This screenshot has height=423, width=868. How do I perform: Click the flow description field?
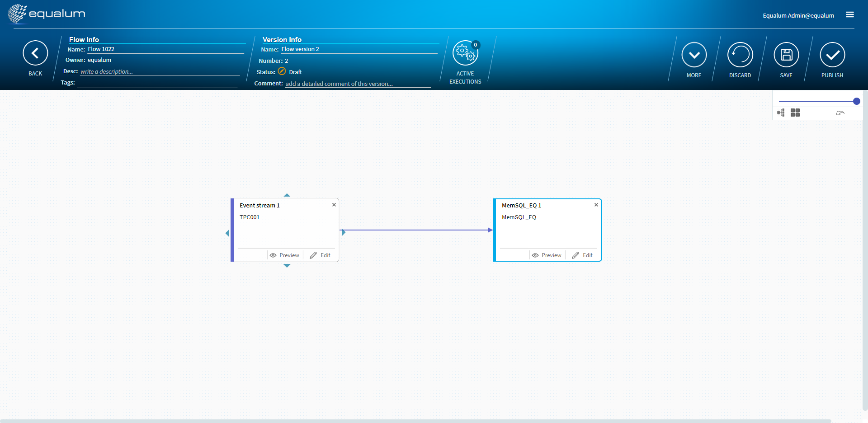[x=160, y=71]
